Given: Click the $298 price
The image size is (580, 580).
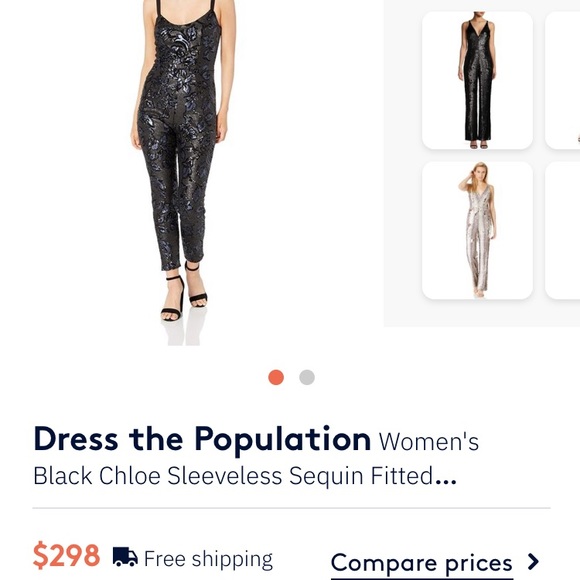Looking at the screenshot, I should [x=66, y=555].
